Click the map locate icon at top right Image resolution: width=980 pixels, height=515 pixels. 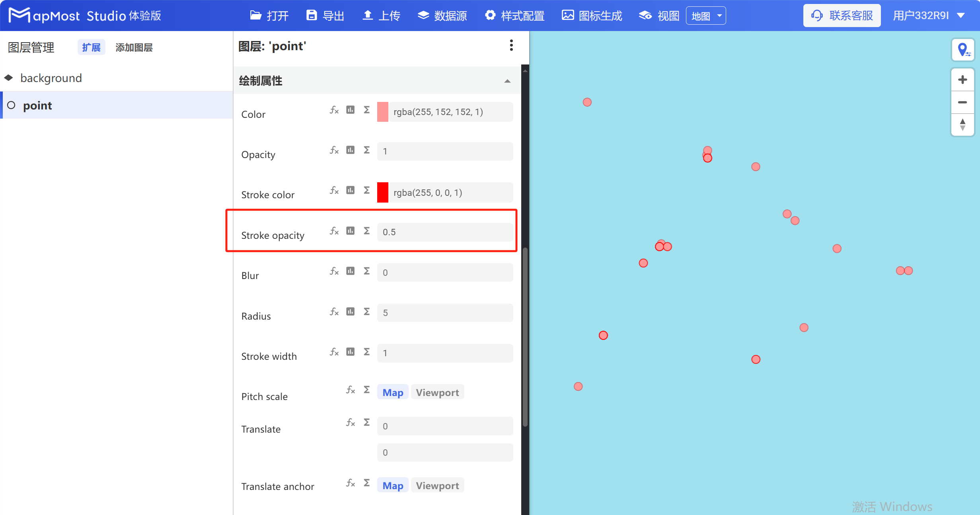tap(962, 50)
